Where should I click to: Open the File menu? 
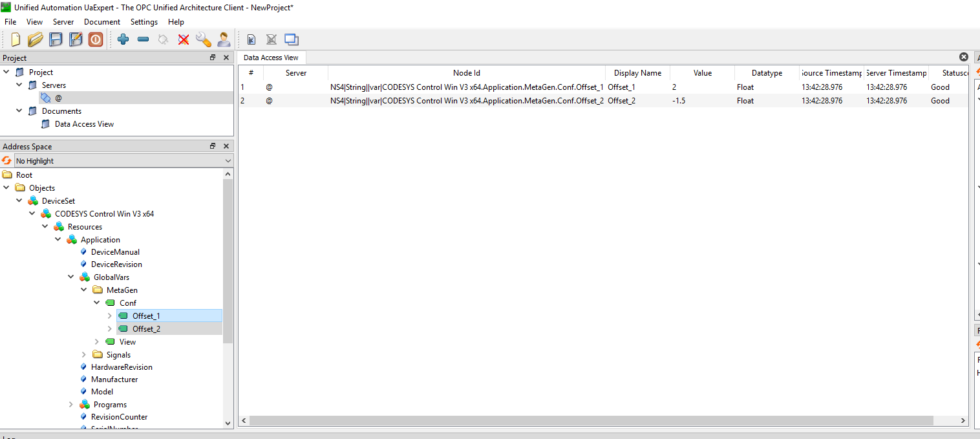(x=10, y=21)
